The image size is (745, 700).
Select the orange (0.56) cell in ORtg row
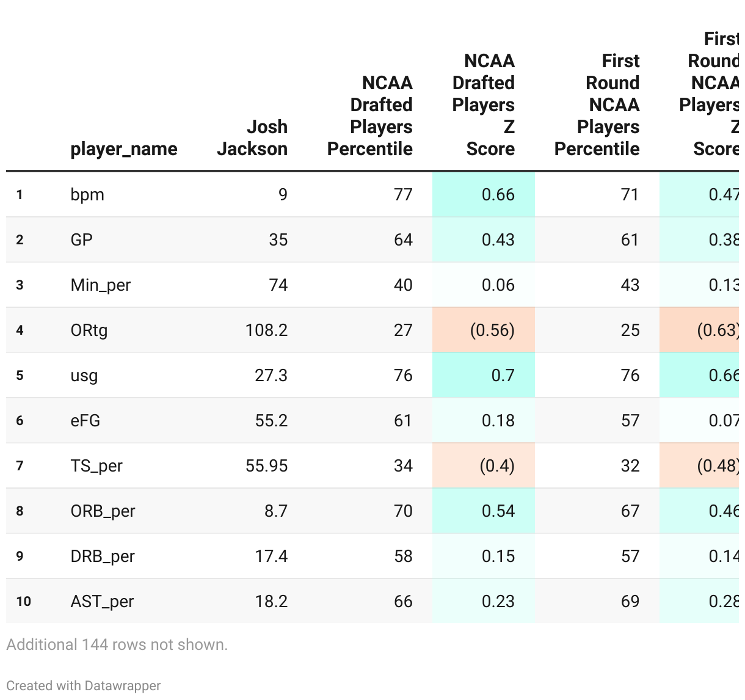(492, 330)
